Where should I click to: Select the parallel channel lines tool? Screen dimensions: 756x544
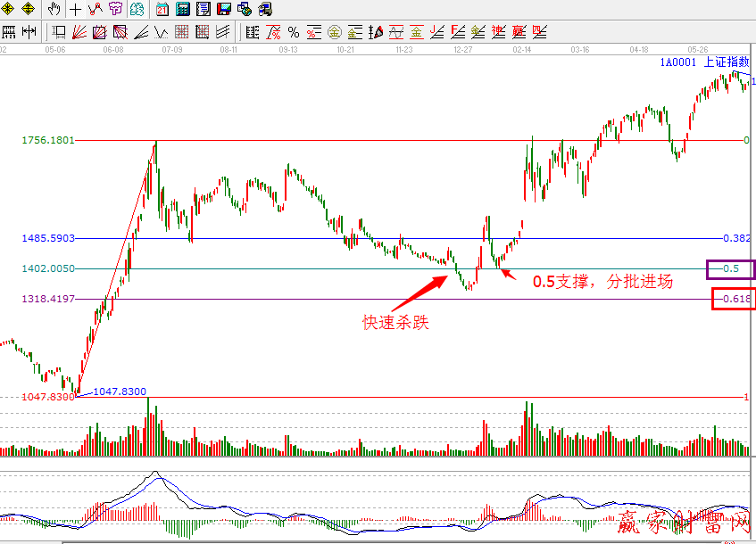click(223, 32)
